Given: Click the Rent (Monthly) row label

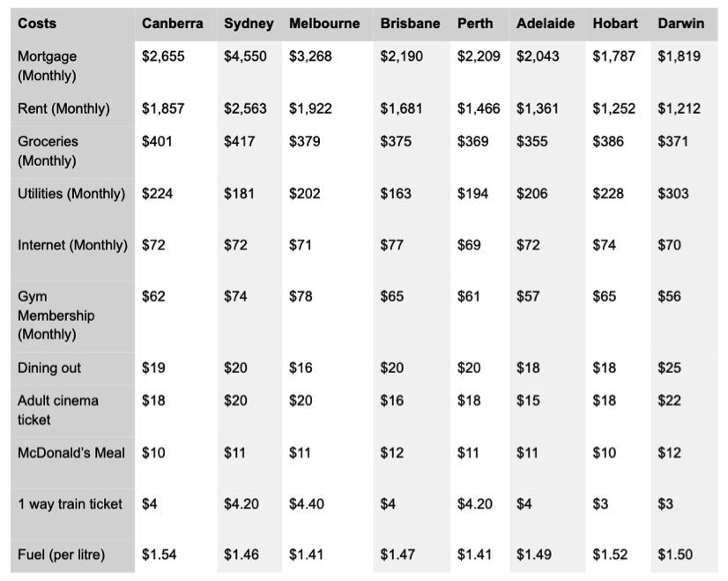Looking at the screenshot, I should click(x=63, y=108).
